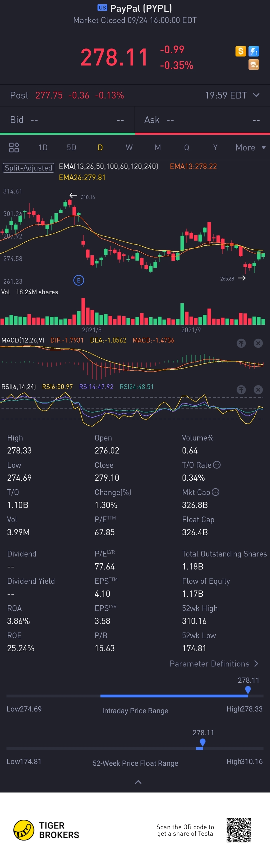
Task: Tap the ROE value 25.24%
Action: [20, 648]
